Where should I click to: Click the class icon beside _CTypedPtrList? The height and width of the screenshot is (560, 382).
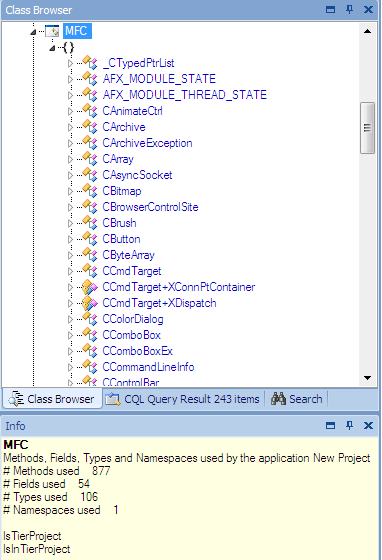point(89,63)
